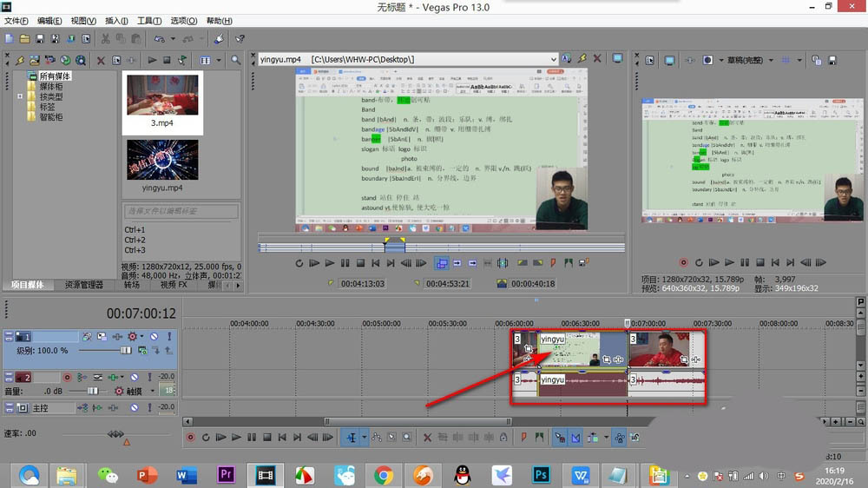Open the Auto Ripple mode dropdown
This screenshot has height=488, width=868.
[x=606, y=438]
